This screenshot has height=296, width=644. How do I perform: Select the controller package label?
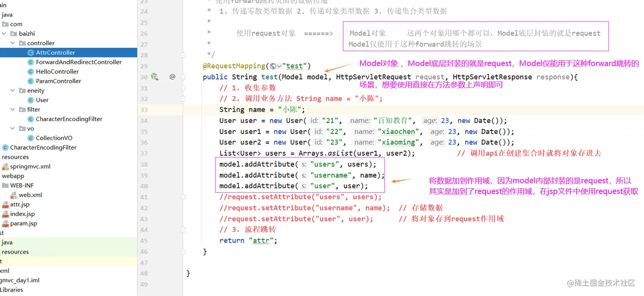pos(41,43)
